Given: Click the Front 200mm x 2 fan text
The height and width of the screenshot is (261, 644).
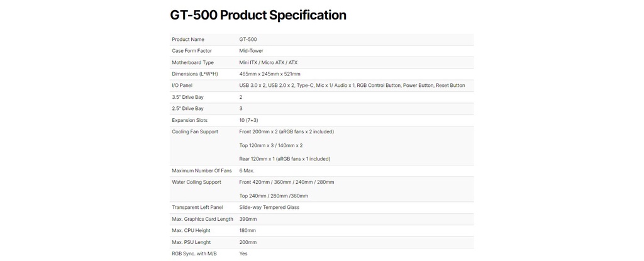Looking at the screenshot, I should click(x=286, y=132).
